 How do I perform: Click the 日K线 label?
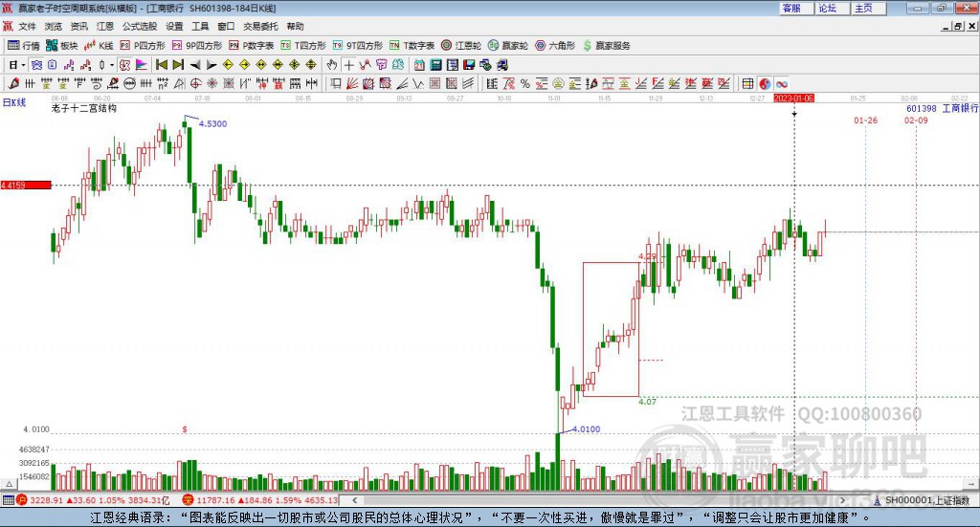pos(14,102)
